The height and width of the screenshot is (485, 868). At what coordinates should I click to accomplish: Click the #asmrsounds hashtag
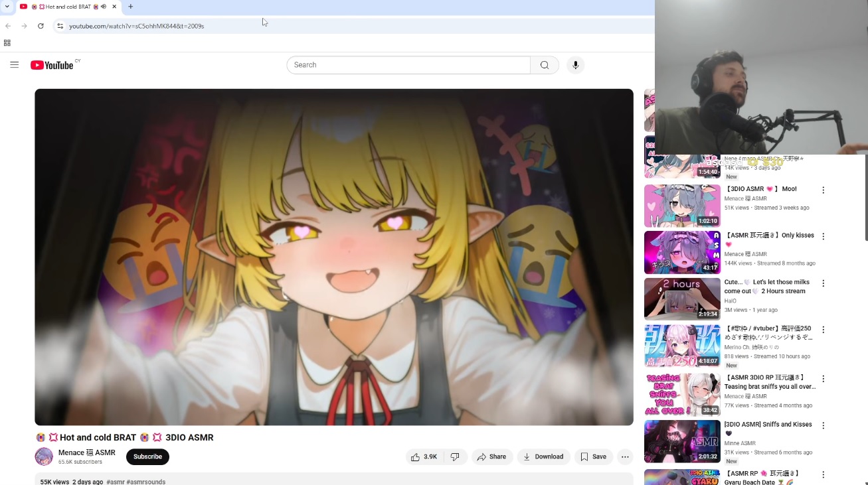click(x=145, y=482)
